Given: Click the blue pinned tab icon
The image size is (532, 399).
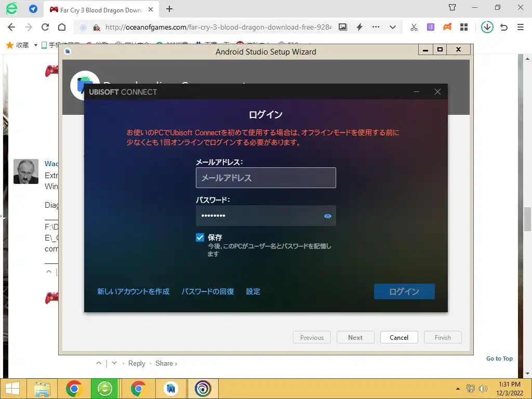Looking at the screenshot, I should 33,9.
